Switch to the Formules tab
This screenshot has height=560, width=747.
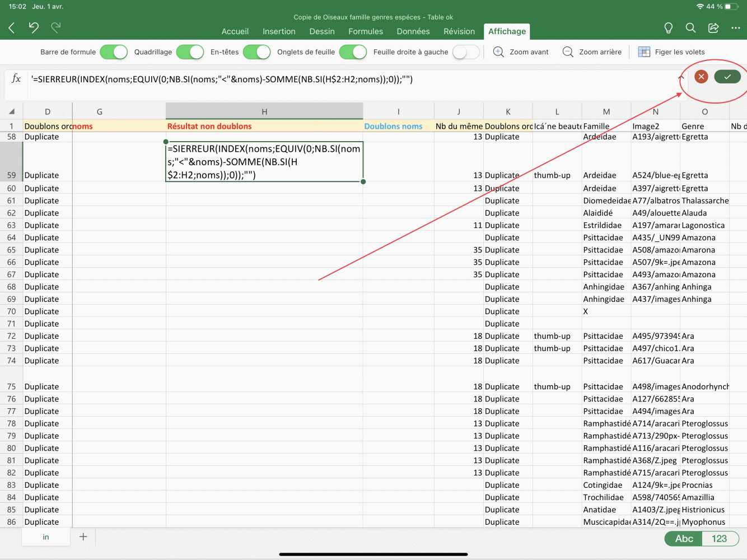[x=366, y=31]
